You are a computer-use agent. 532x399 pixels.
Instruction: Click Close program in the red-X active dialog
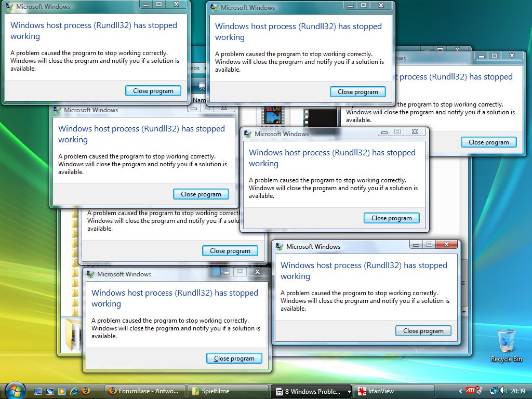(423, 331)
